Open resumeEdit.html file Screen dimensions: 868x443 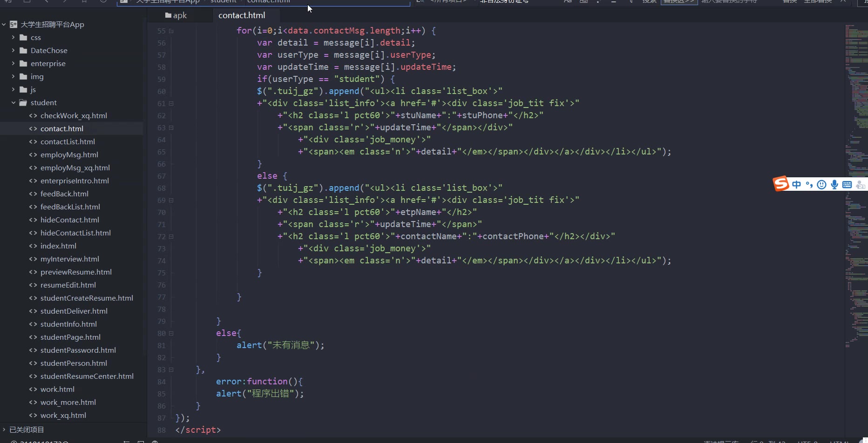coord(68,285)
